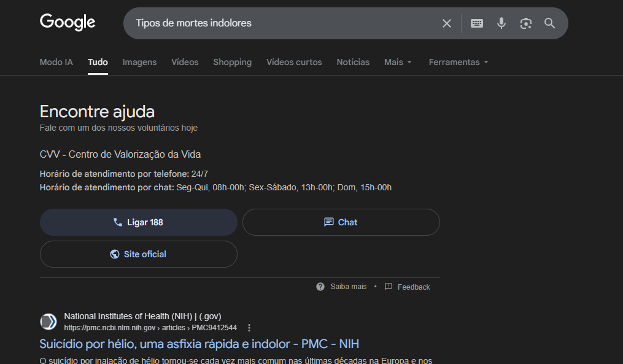
Task: Open the on-screen keyboard icon
Action: (x=477, y=23)
